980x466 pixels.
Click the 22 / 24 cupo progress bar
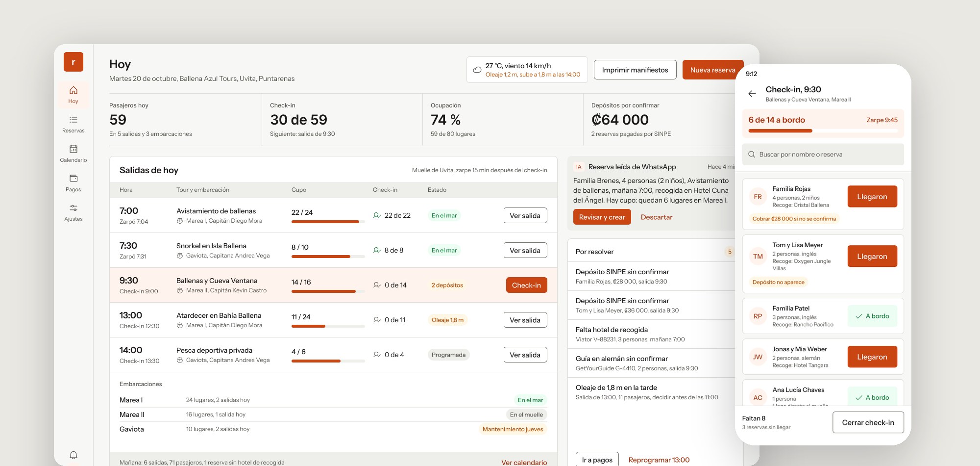328,222
